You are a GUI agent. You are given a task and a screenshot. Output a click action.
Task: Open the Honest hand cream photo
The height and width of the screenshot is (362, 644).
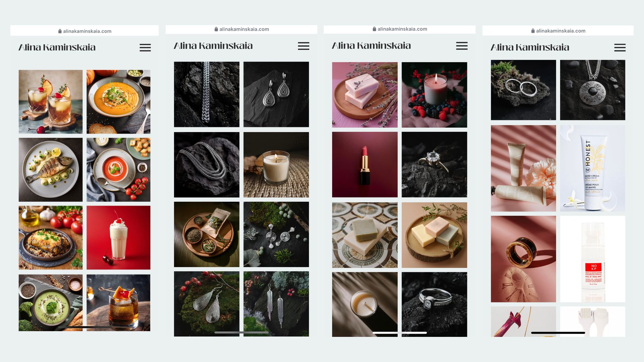click(x=592, y=168)
